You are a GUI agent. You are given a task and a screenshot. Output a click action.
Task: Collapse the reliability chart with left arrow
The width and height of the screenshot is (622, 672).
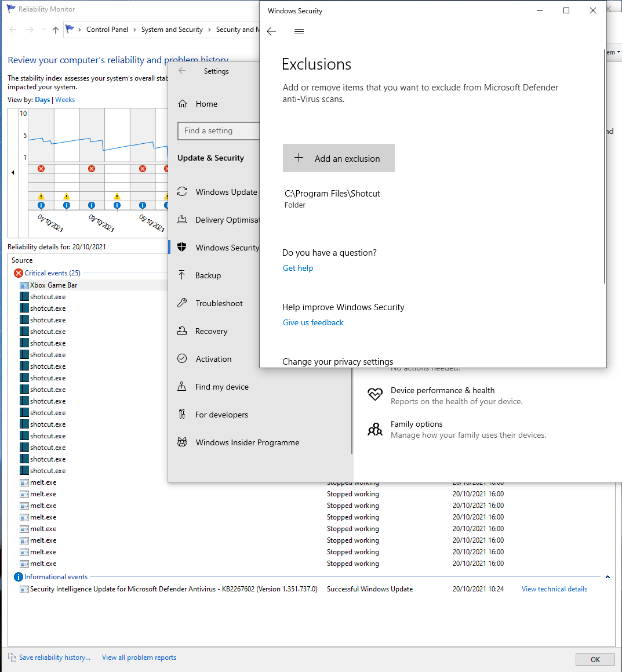click(12, 172)
